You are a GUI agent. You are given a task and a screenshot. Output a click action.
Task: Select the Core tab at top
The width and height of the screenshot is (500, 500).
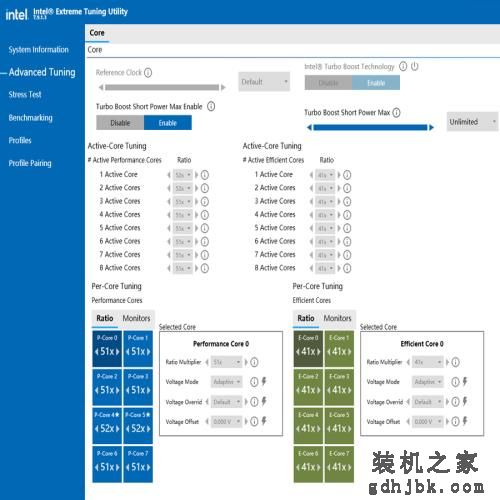point(97,33)
